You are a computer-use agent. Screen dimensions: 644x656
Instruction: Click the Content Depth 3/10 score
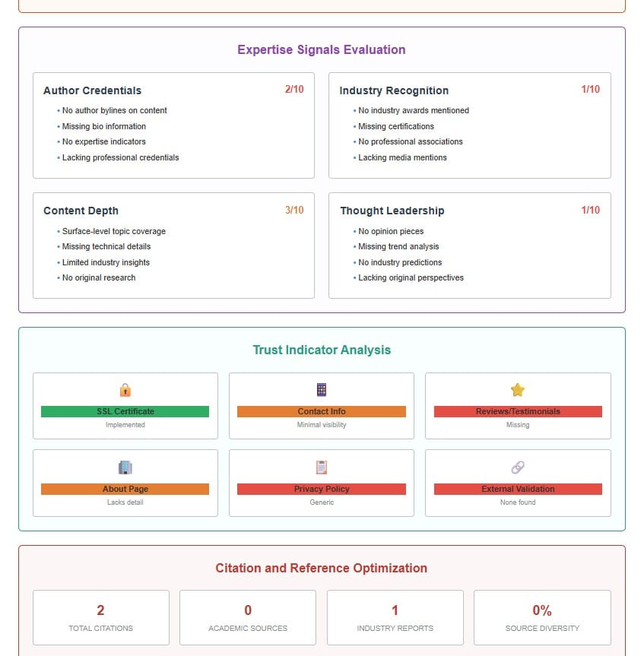294,210
